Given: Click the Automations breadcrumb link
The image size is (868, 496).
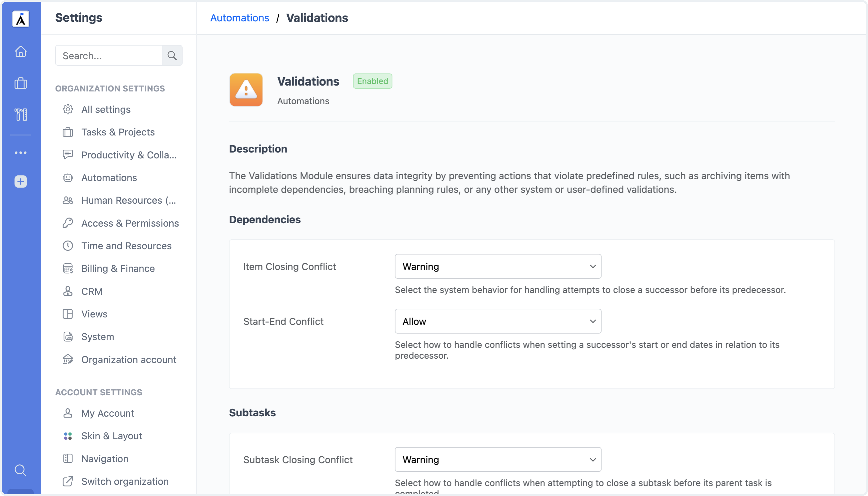Looking at the screenshot, I should click(240, 18).
